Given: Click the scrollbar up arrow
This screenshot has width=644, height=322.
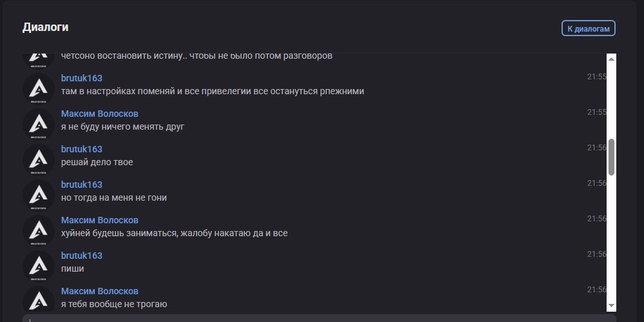Looking at the screenshot, I should click(x=612, y=59).
